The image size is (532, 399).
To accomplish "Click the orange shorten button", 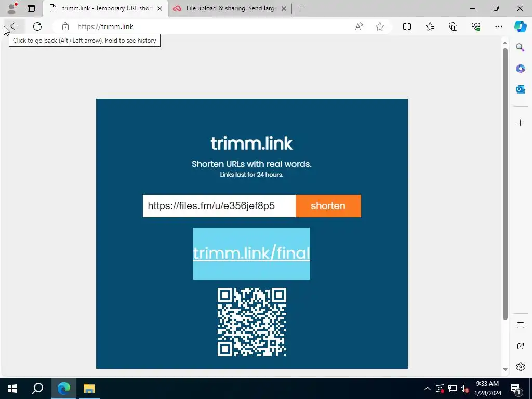I will [x=328, y=206].
